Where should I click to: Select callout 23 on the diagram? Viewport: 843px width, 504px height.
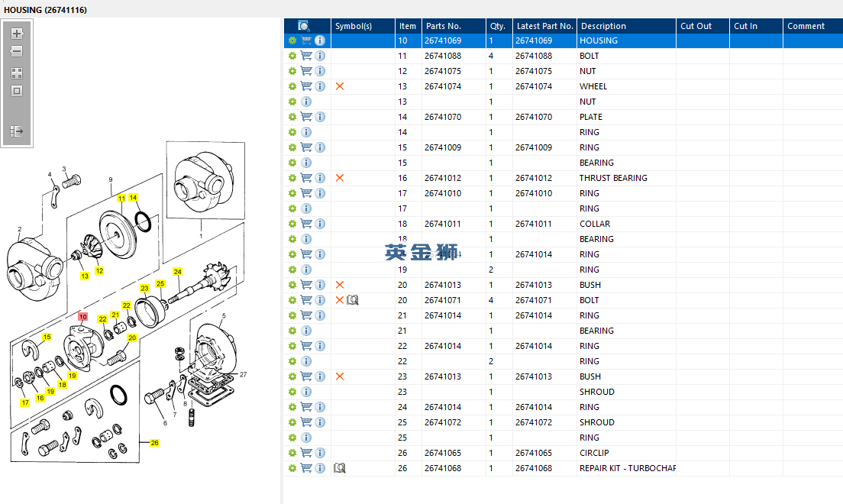point(144,289)
